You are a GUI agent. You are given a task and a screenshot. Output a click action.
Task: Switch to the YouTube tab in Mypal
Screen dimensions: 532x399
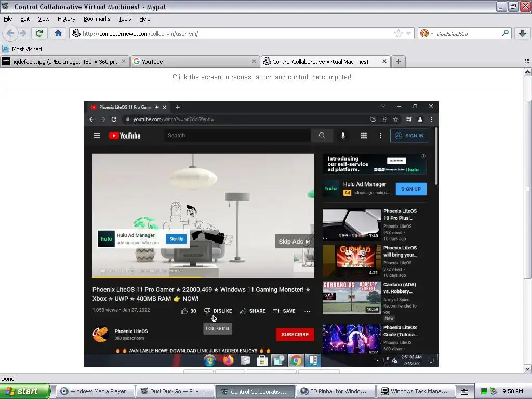(x=190, y=62)
